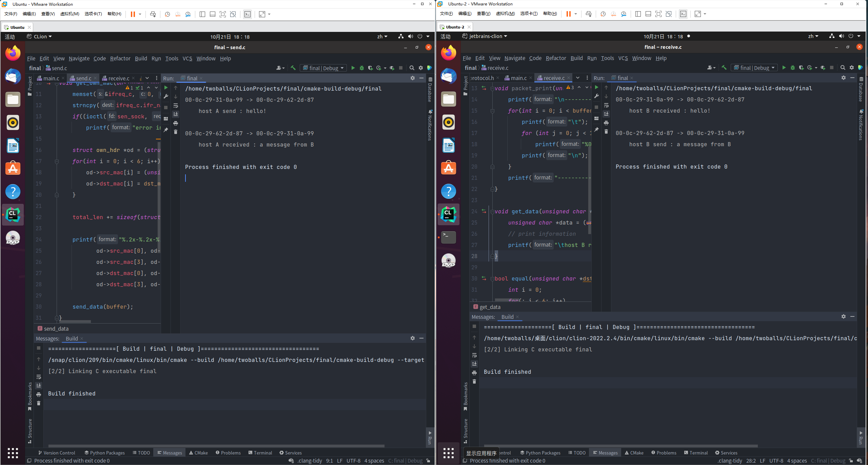868x465 pixels.
Task: Run 'final' in right CLion toolbar
Action: [784, 68]
